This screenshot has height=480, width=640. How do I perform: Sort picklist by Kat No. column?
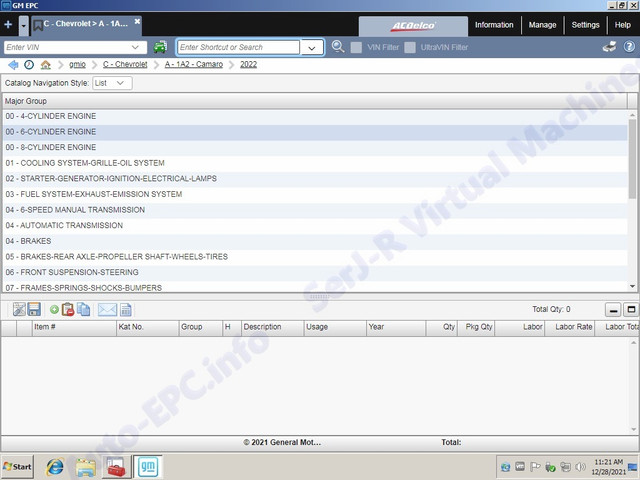point(148,327)
